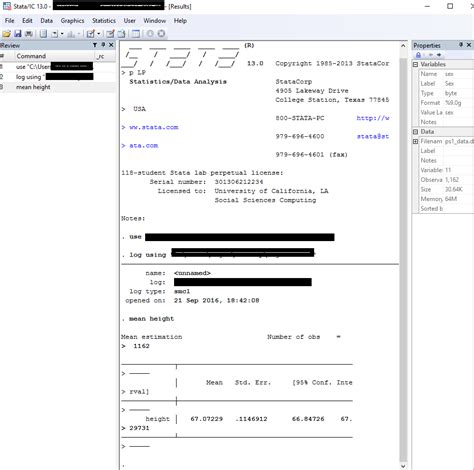This screenshot has width=474, height=470.
Task: Open the Statistics menu
Action: [104, 21]
